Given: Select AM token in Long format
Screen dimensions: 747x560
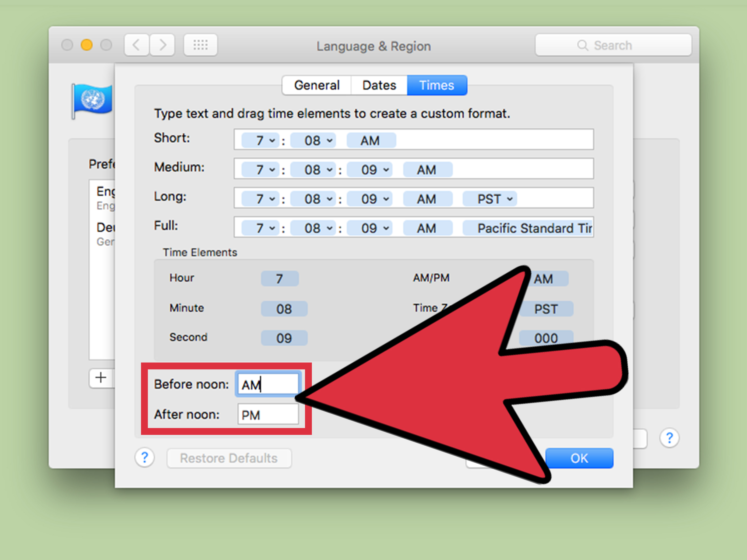Looking at the screenshot, I should click(x=427, y=199).
